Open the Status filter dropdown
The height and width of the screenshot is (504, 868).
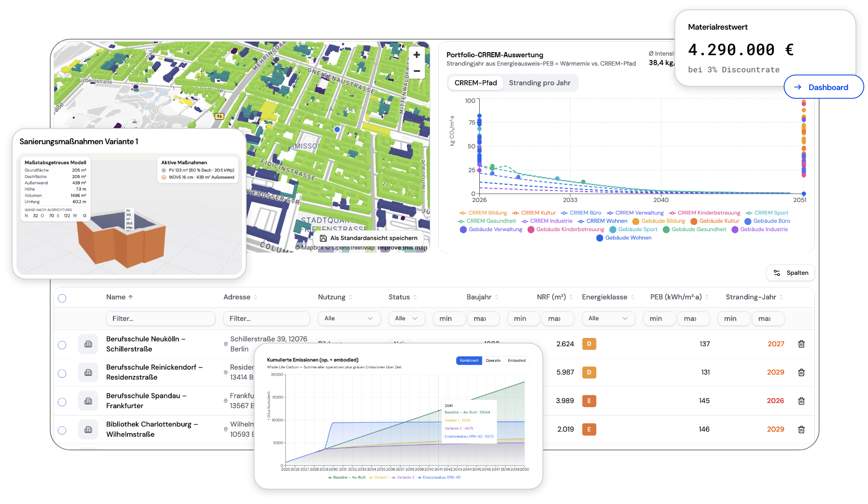(406, 319)
